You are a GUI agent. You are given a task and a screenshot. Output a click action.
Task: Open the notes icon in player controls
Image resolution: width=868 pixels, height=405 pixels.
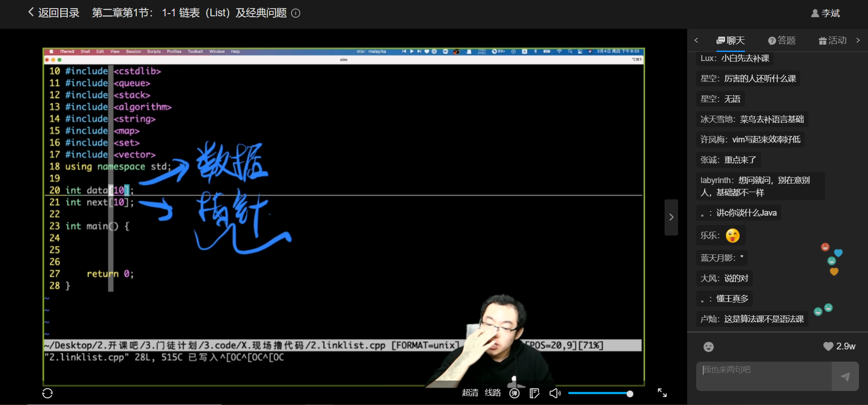(534, 393)
